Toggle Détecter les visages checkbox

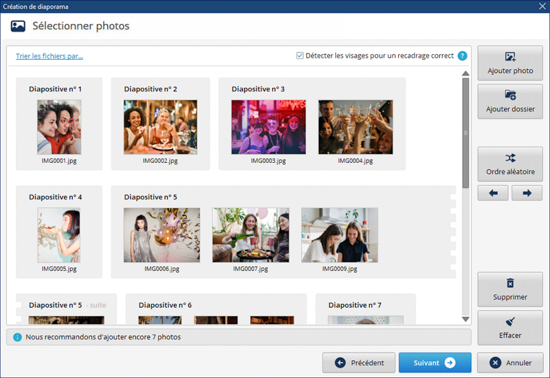point(300,55)
